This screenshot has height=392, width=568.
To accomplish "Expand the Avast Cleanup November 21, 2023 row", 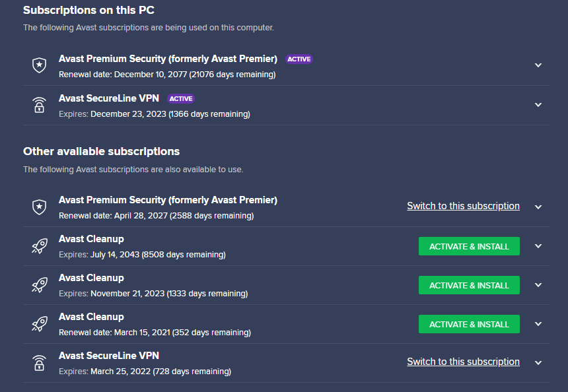I will click(538, 285).
